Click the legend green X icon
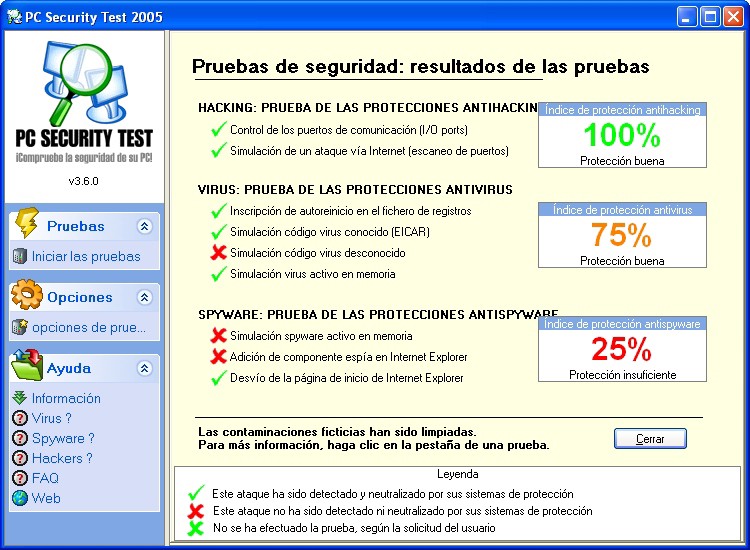Viewport: 750px width, 550px height. pyautogui.click(x=196, y=528)
